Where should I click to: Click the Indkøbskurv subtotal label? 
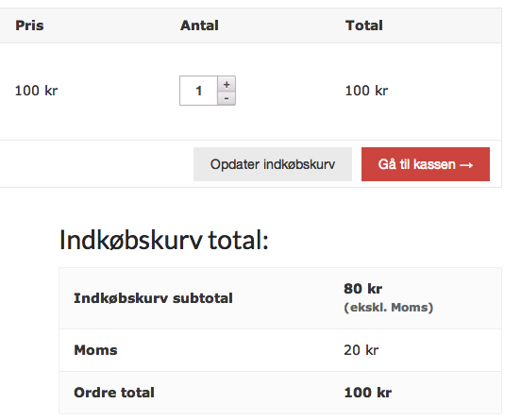[x=153, y=298]
